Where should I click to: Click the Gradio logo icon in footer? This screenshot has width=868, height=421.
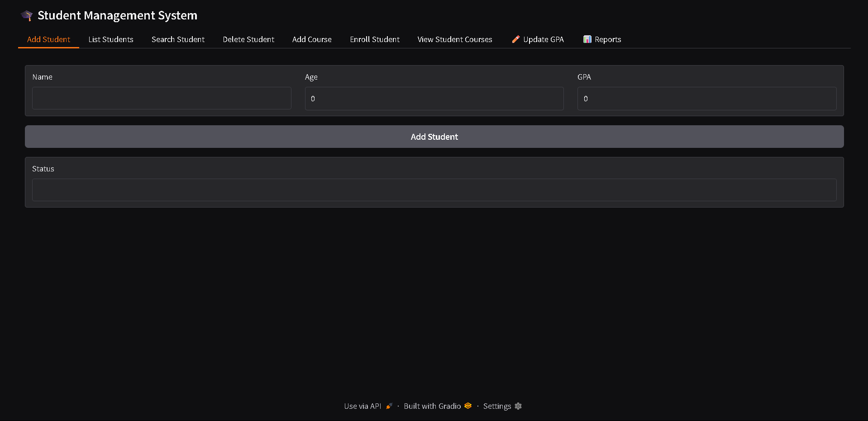click(468, 406)
